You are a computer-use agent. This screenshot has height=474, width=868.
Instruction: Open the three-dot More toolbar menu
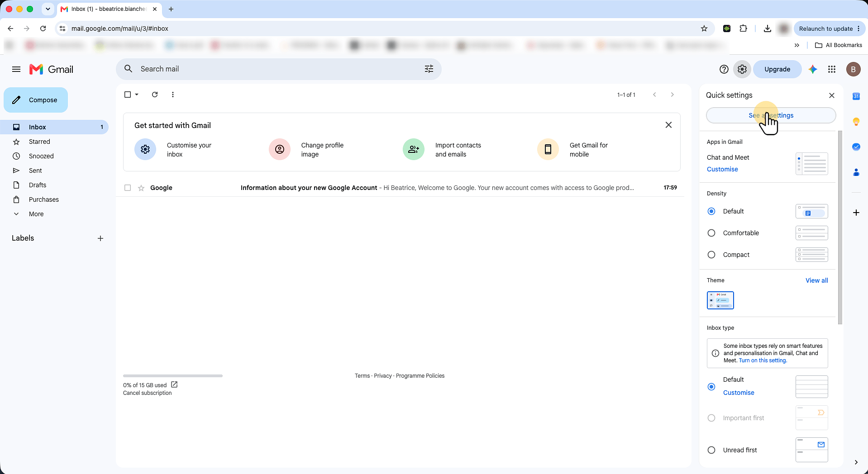(x=173, y=95)
